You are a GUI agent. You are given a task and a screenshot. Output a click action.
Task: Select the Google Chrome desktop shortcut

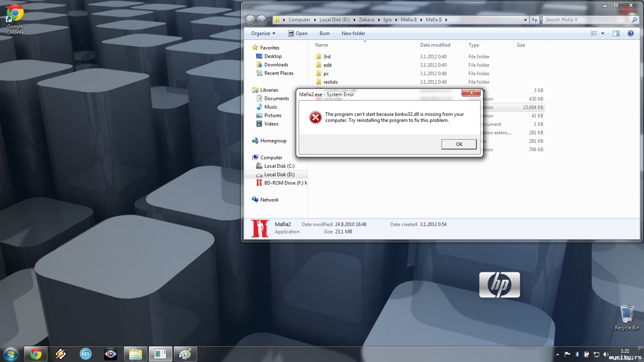tap(15, 20)
